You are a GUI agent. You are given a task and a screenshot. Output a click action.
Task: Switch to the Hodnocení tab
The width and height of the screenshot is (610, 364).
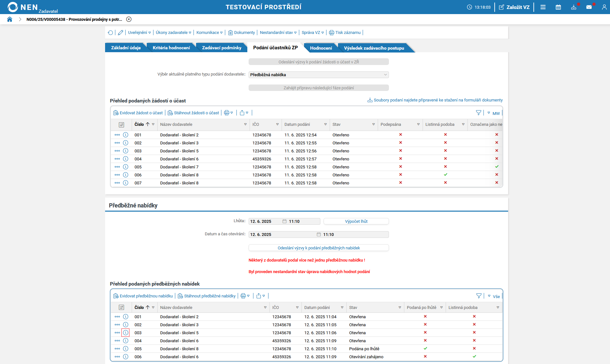point(321,48)
